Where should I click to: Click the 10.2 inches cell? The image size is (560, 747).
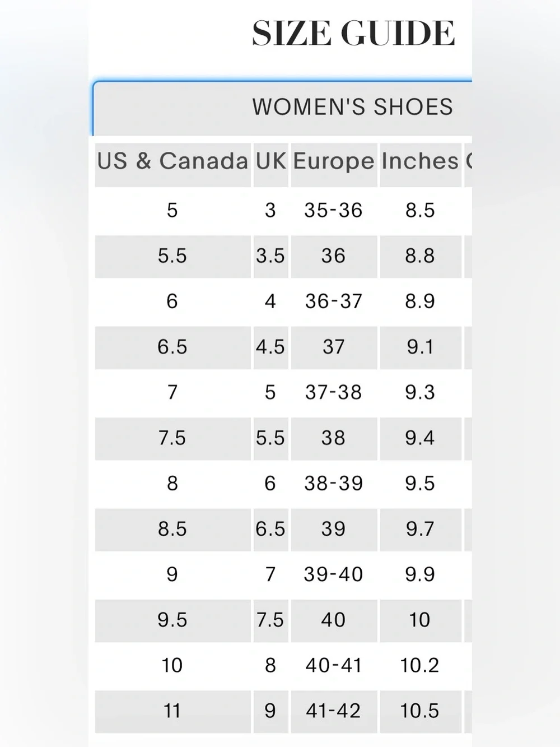(x=421, y=666)
